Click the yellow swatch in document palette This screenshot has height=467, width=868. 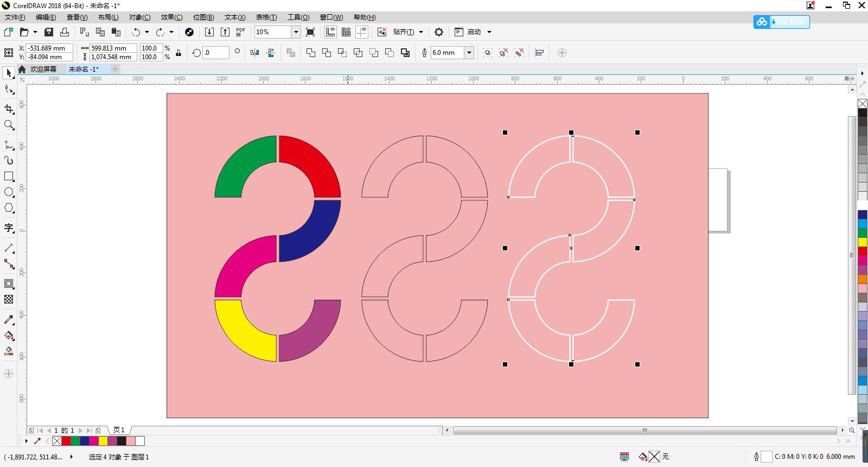(103, 441)
